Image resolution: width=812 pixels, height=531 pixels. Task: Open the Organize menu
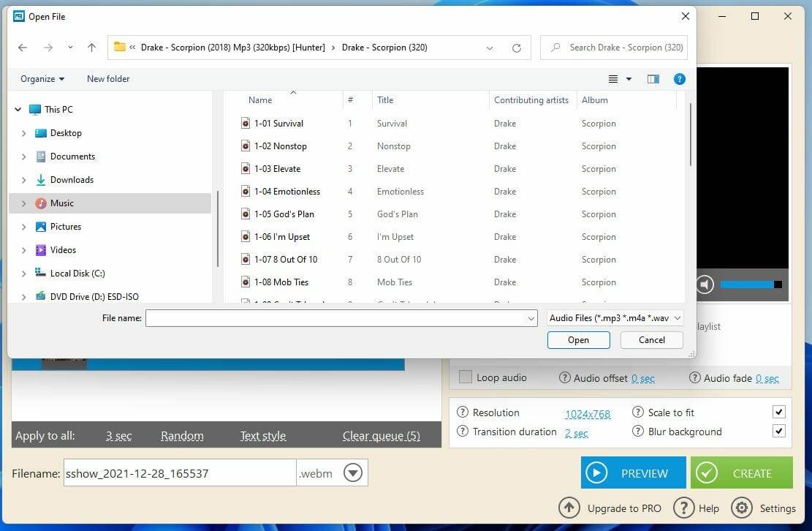click(x=41, y=78)
